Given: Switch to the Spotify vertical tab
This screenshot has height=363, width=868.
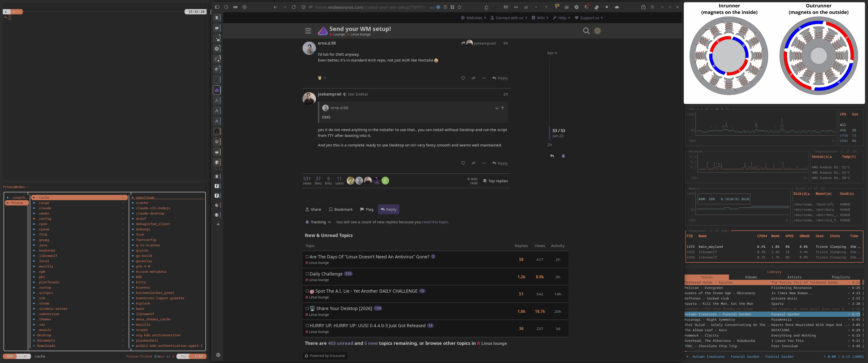Looking at the screenshot, I should coord(217,49).
